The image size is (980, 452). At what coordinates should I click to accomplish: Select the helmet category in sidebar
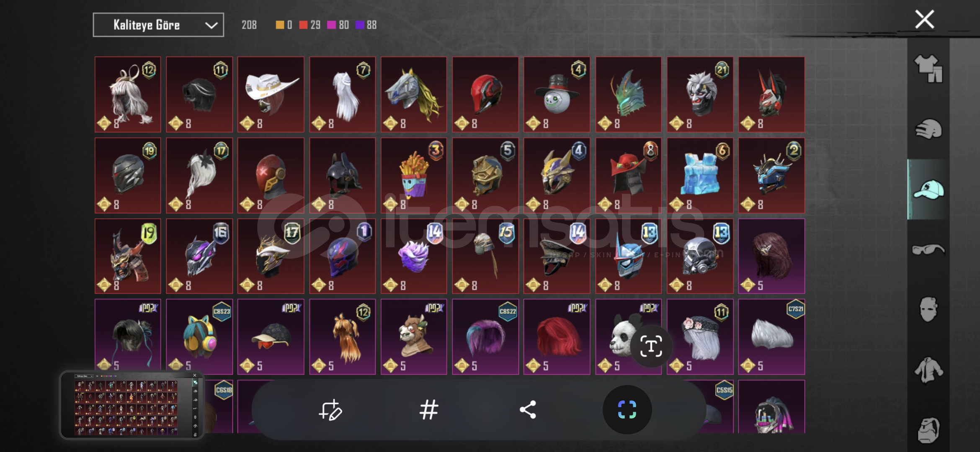[x=928, y=129]
